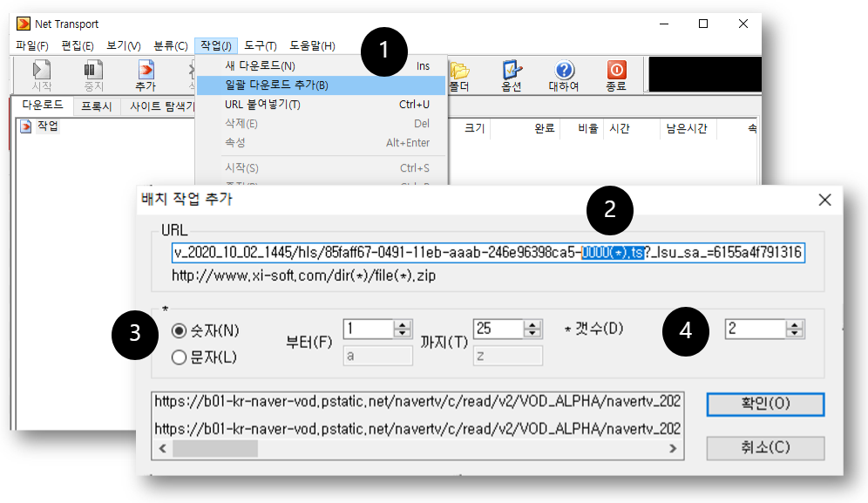Choose 일괄 다운로드 추가(B) menu entry
This screenshot has height=503, width=868.
click(x=321, y=85)
